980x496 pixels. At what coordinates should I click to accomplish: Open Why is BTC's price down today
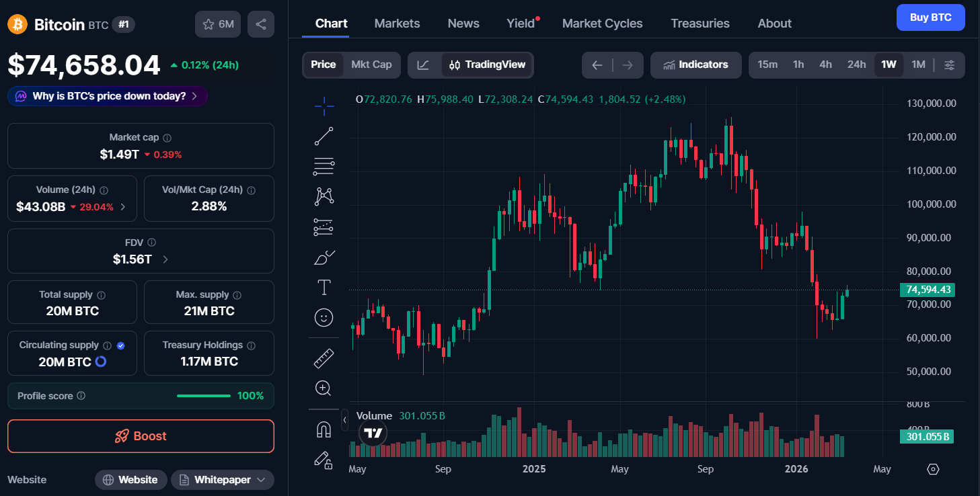(x=108, y=96)
